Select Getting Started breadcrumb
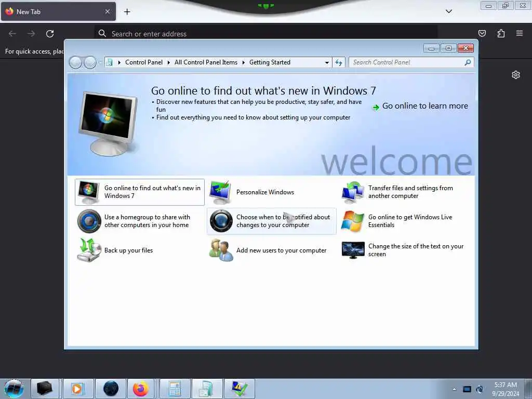This screenshot has width=532, height=399. (x=270, y=62)
